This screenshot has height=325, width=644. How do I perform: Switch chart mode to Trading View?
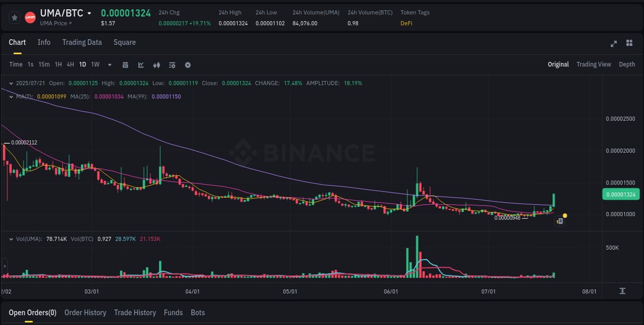(x=594, y=64)
